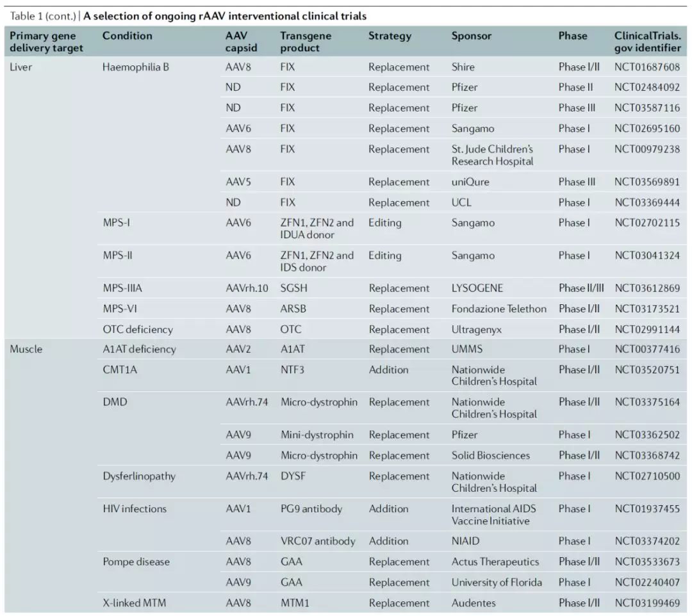Click the NCT03612869 LYSOGENE trial identifier
This screenshot has width=692, height=616.
coord(647,288)
